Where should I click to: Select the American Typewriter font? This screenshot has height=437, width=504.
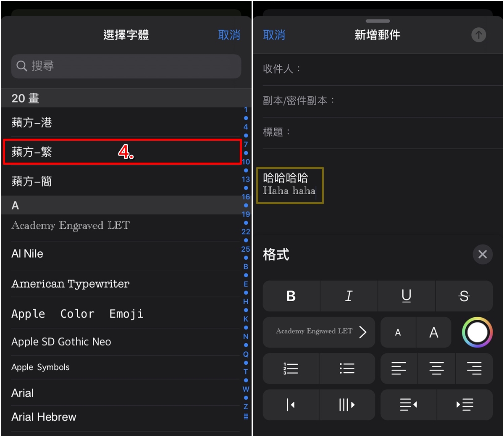pos(71,284)
